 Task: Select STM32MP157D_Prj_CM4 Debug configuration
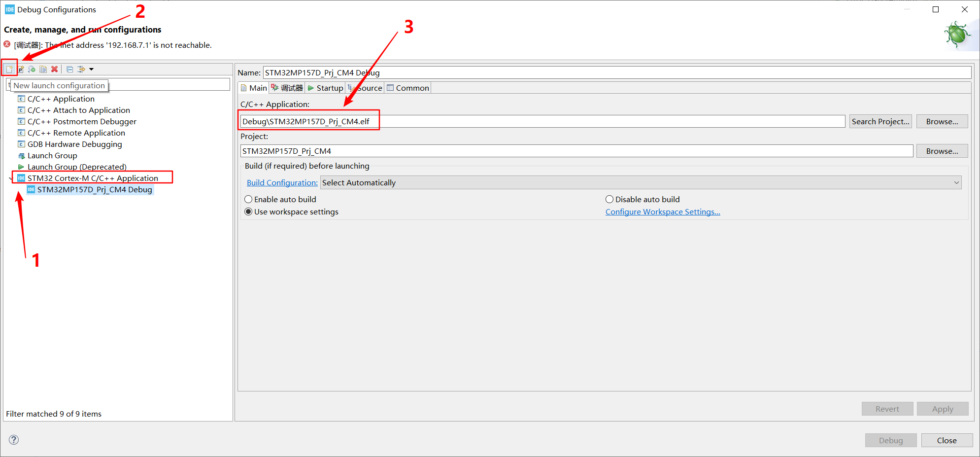click(x=95, y=189)
